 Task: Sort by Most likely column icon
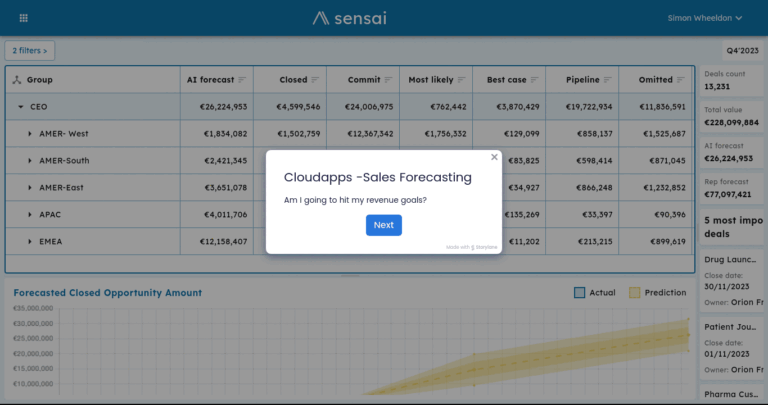pyautogui.click(x=461, y=80)
